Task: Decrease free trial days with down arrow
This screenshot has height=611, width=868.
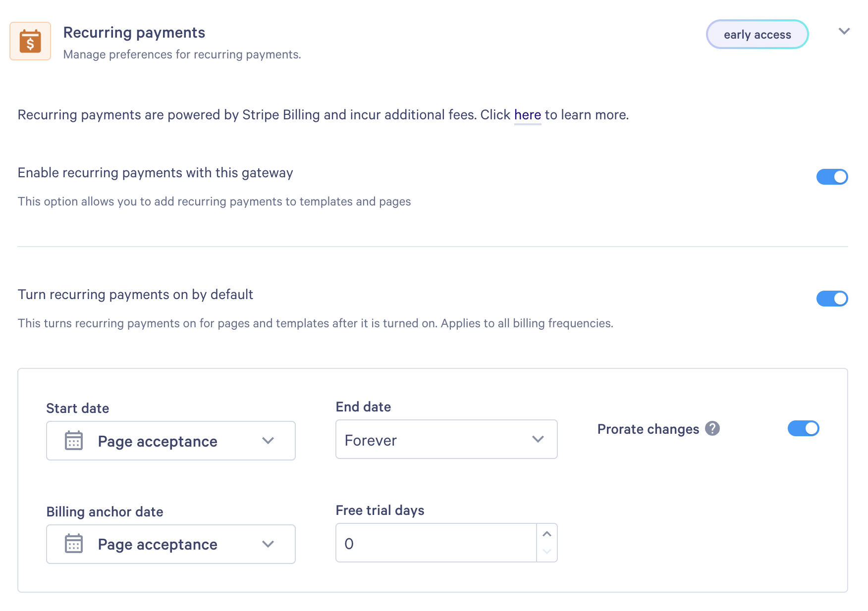Action: (547, 552)
